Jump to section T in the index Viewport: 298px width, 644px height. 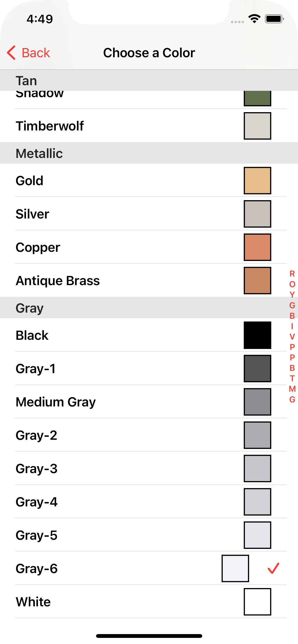[x=292, y=378]
